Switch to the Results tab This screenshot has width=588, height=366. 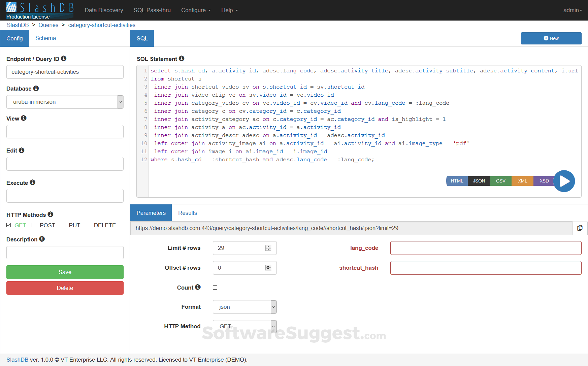click(x=187, y=213)
